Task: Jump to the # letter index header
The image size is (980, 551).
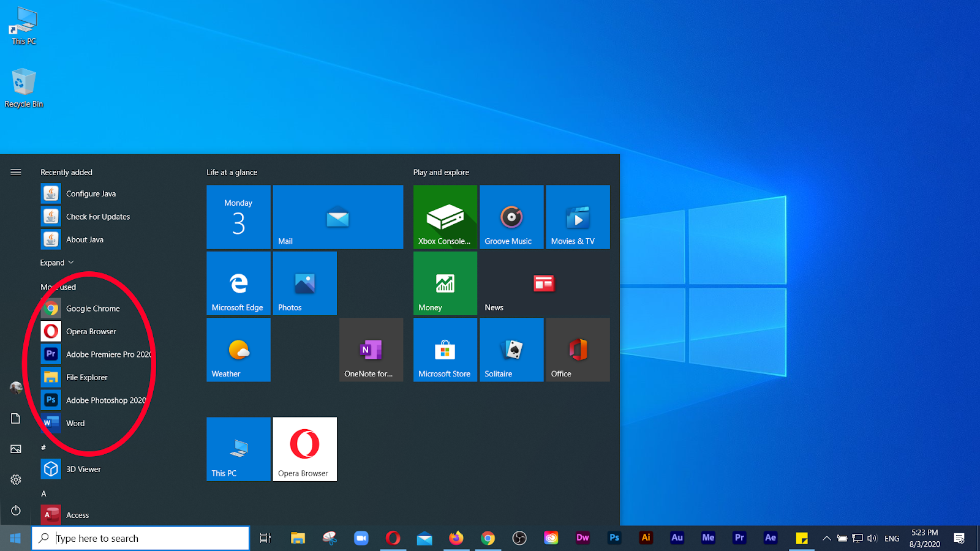Action: click(43, 448)
